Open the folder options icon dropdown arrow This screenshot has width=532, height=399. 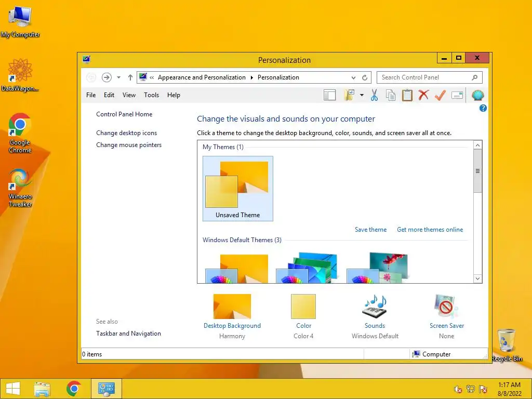coord(362,96)
